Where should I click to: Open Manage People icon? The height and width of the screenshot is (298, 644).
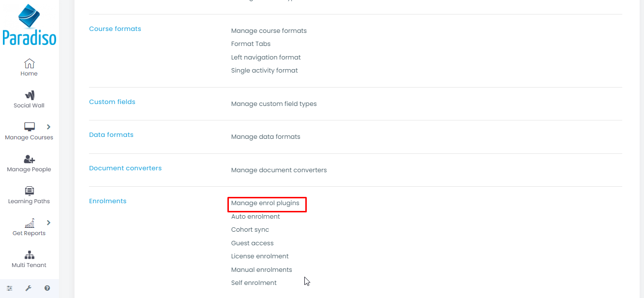coord(29,159)
